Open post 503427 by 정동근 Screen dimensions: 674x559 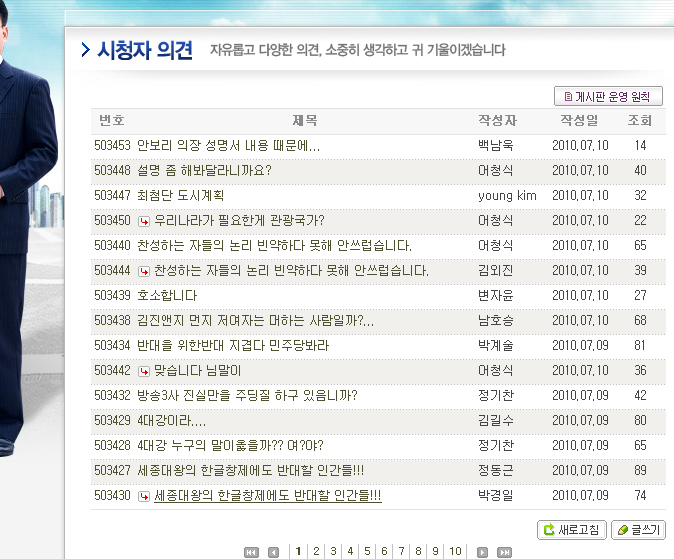pyautogui.click(x=251, y=470)
